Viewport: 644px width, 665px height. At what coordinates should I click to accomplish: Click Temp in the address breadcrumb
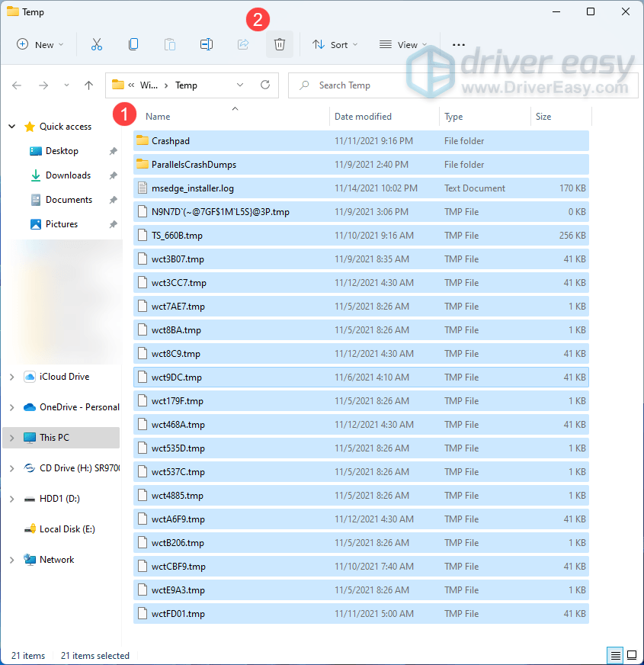186,85
